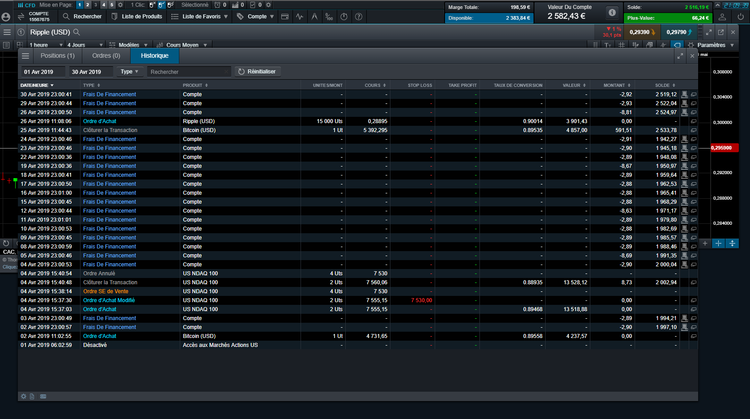Expand the Liste de Produits dropdown
The image size is (750, 419).
[140, 17]
